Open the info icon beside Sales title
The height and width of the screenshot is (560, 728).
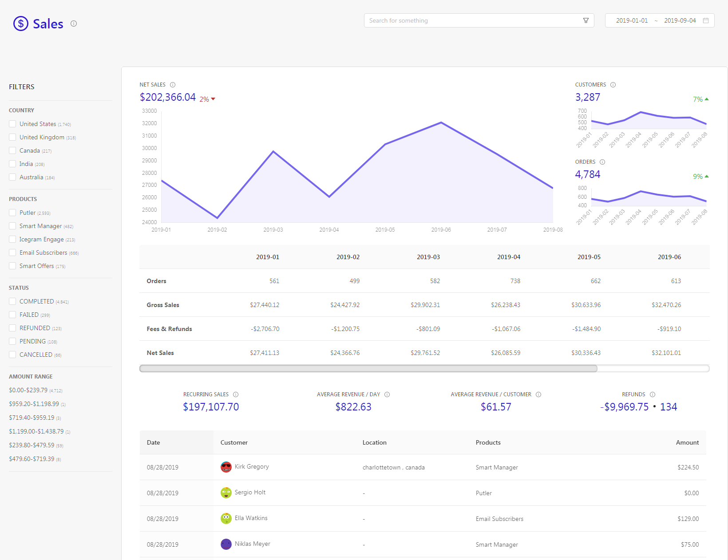tap(74, 24)
